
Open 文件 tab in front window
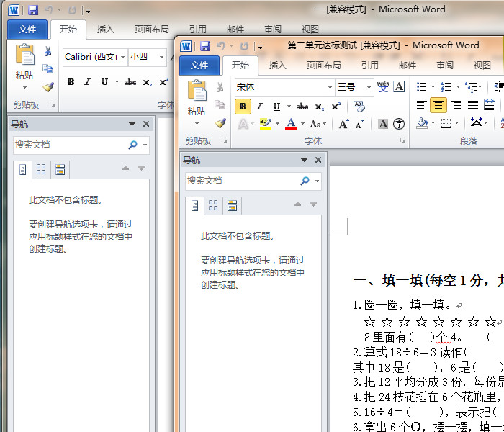(x=199, y=66)
